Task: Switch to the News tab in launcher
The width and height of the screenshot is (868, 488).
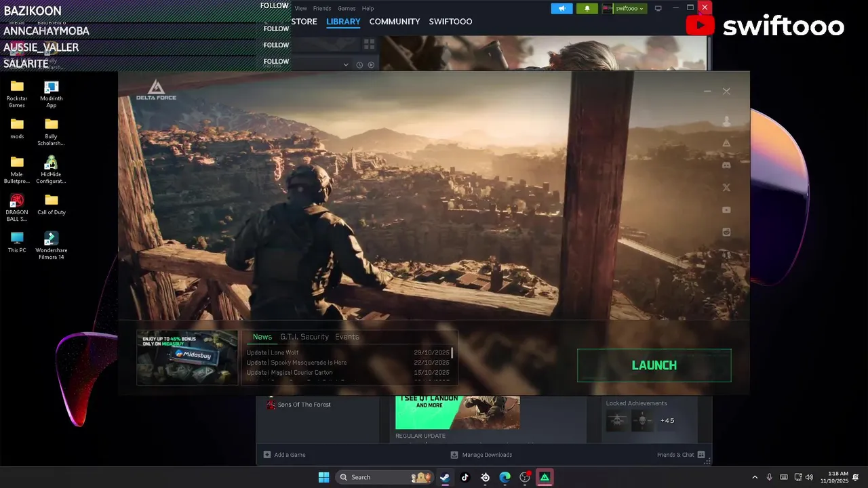Action: 262,337
